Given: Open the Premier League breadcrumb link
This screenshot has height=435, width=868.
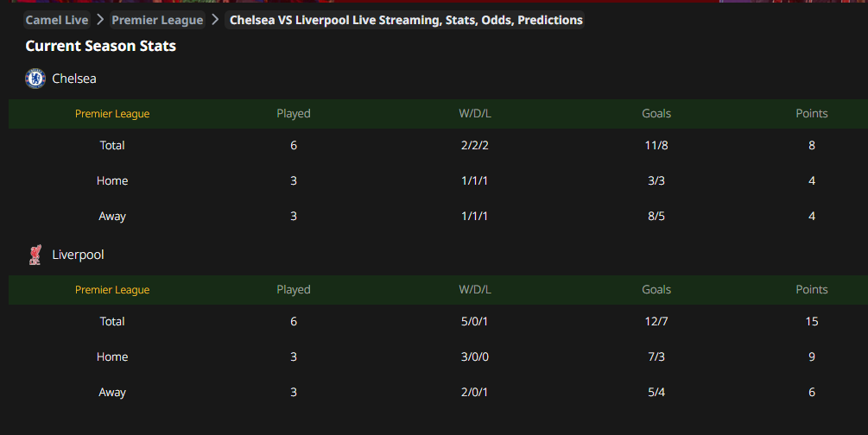Looking at the screenshot, I should click(x=157, y=20).
